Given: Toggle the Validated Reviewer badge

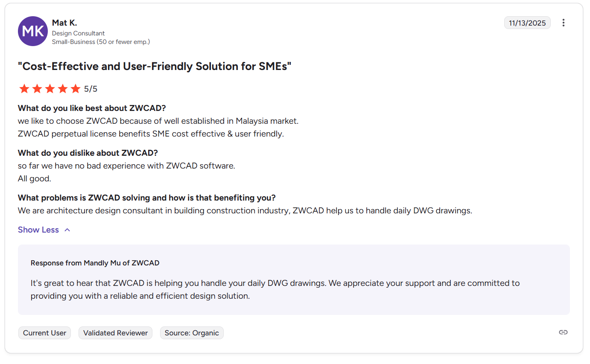Looking at the screenshot, I should [x=115, y=332].
